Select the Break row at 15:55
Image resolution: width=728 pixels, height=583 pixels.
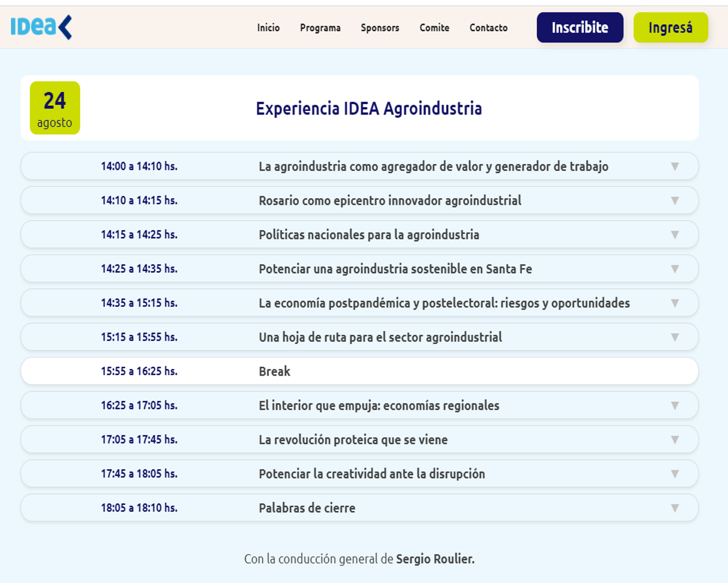click(359, 371)
